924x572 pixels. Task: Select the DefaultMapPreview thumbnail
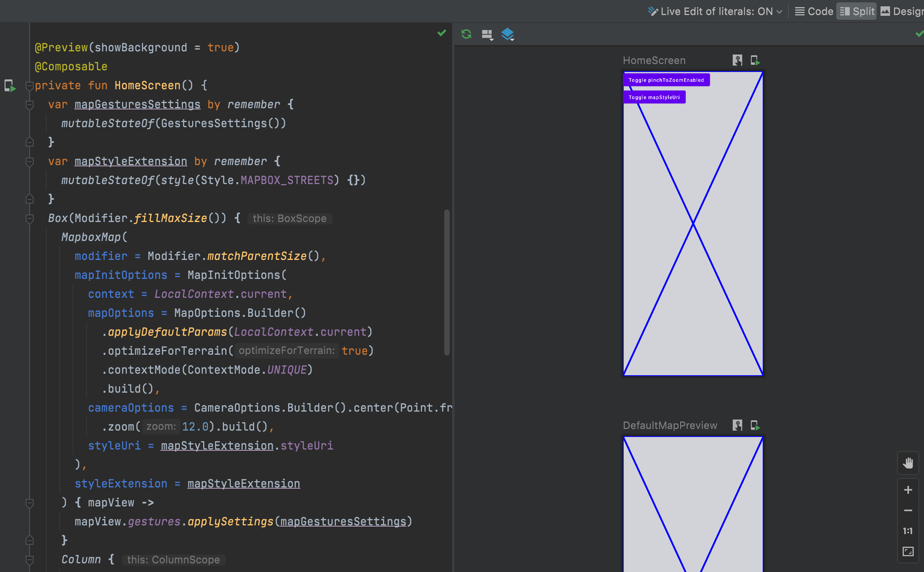click(x=693, y=504)
